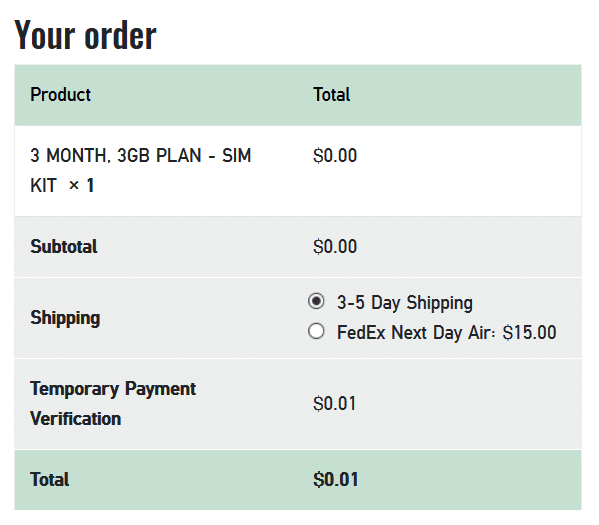Screen dimensions: 599x525
Task: Click the final total $0.01
Action: (x=335, y=480)
